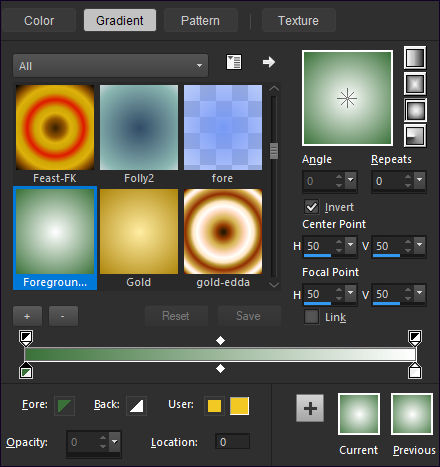Click the Back color marker icon
440x467 pixels.
click(x=136, y=406)
